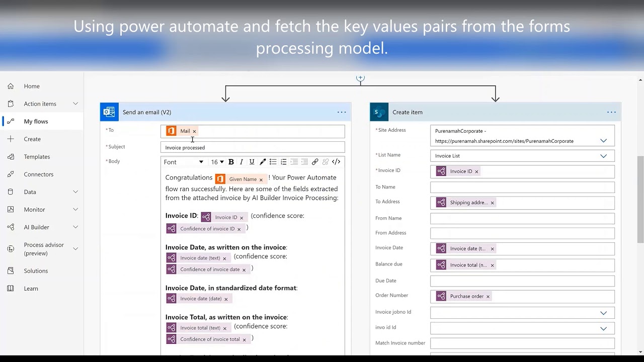Expand the Monitor menu chevron

tap(75, 209)
